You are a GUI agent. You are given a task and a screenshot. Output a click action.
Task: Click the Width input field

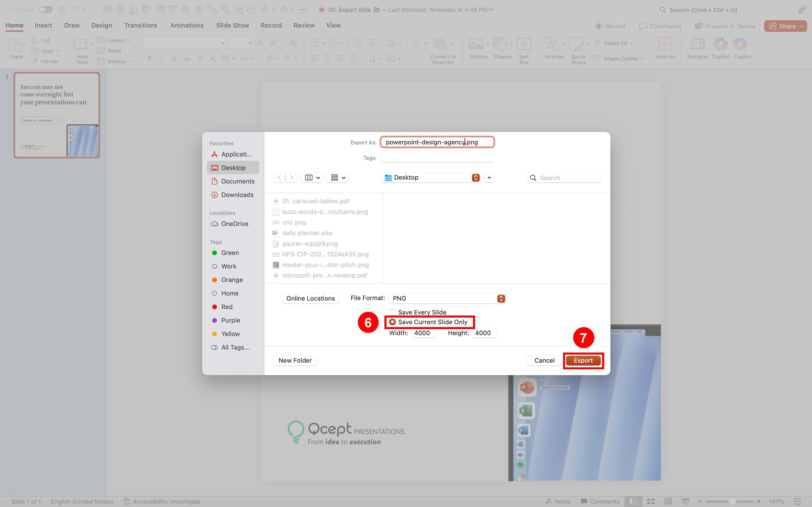[424, 333]
